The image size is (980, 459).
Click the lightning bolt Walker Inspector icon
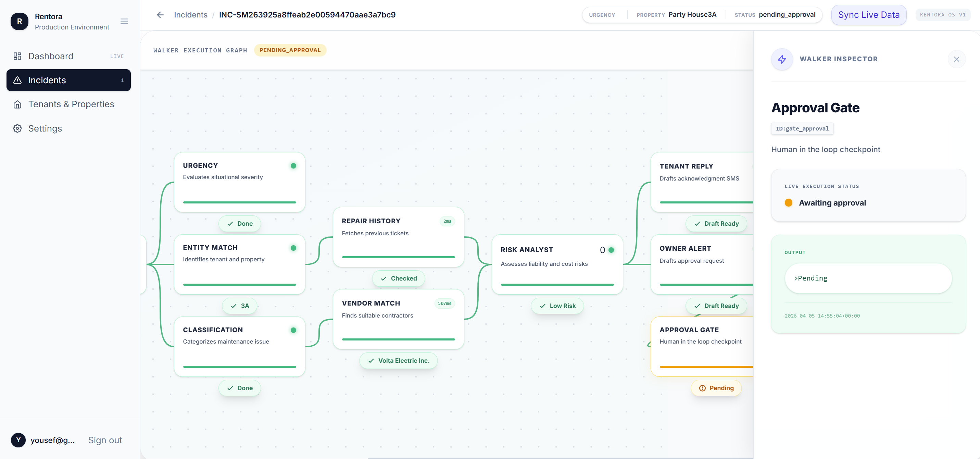[782, 59]
